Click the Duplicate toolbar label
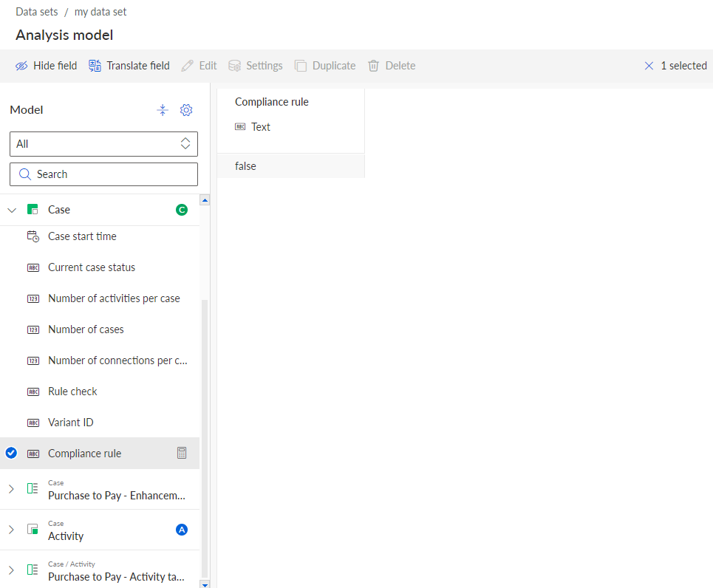 pyautogui.click(x=334, y=66)
